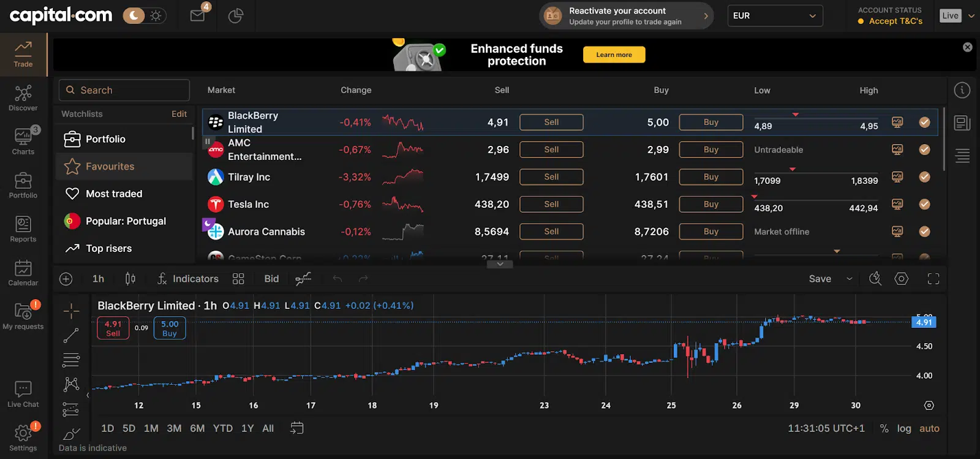
Task: Click Learn more on funds banner
Action: pyautogui.click(x=614, y=55)
